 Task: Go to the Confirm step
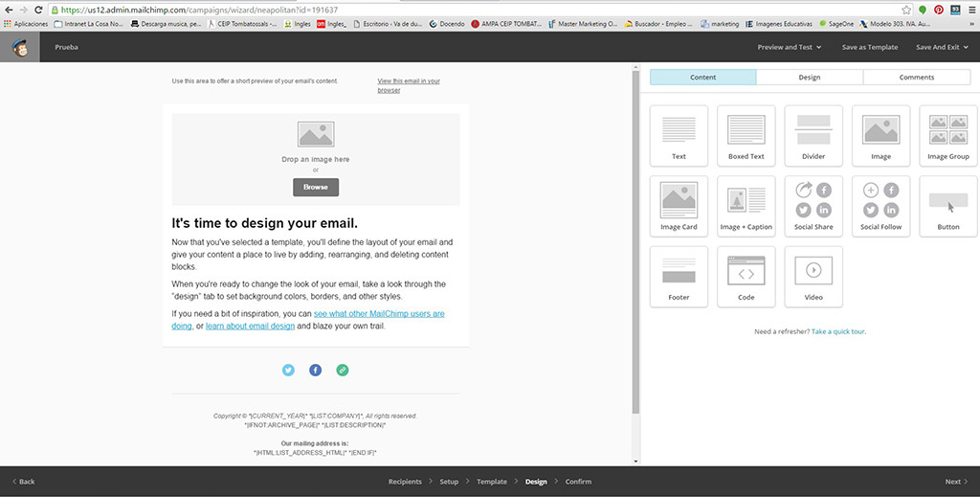(578, 482)
